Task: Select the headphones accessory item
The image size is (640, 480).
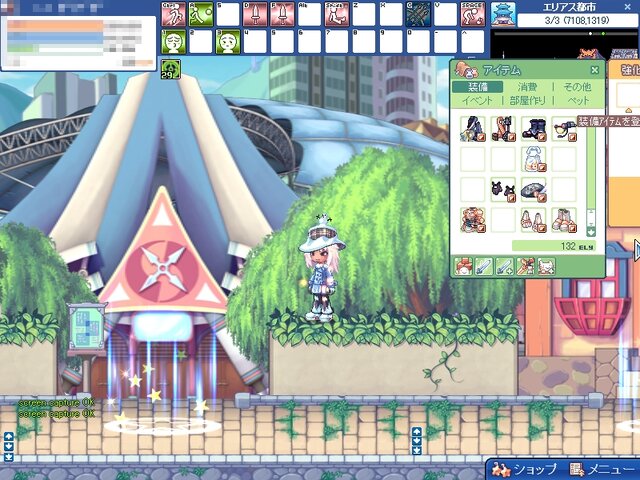Action: [x=564, y=129]
